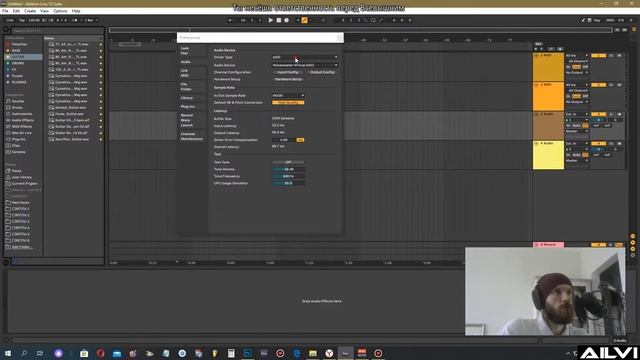Open the Create menu
640x360 pixels.
30,11
